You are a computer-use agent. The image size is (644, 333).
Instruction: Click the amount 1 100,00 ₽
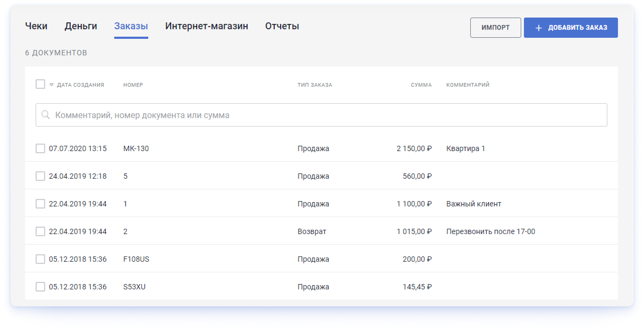pos(414,204)
